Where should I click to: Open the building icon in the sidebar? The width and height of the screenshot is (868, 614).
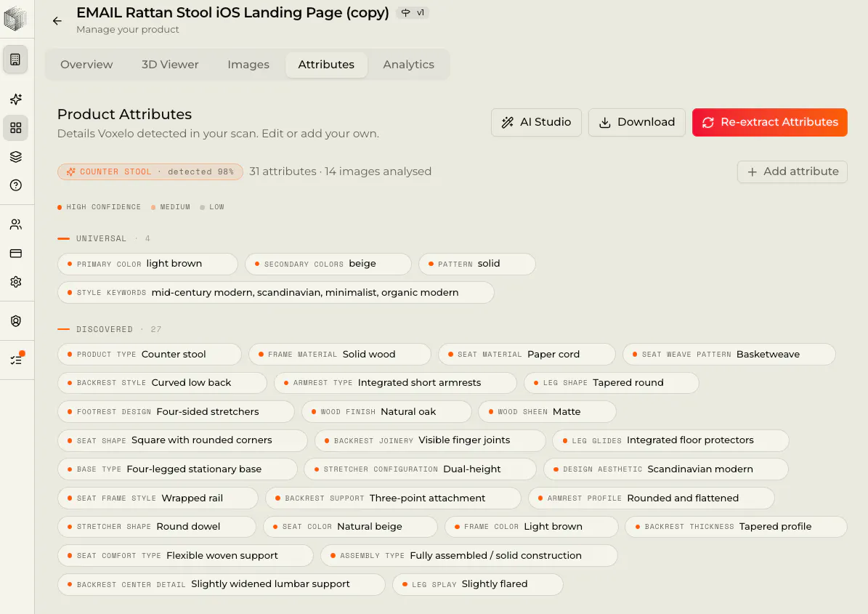pyautogui.click(x=15, y=60)
